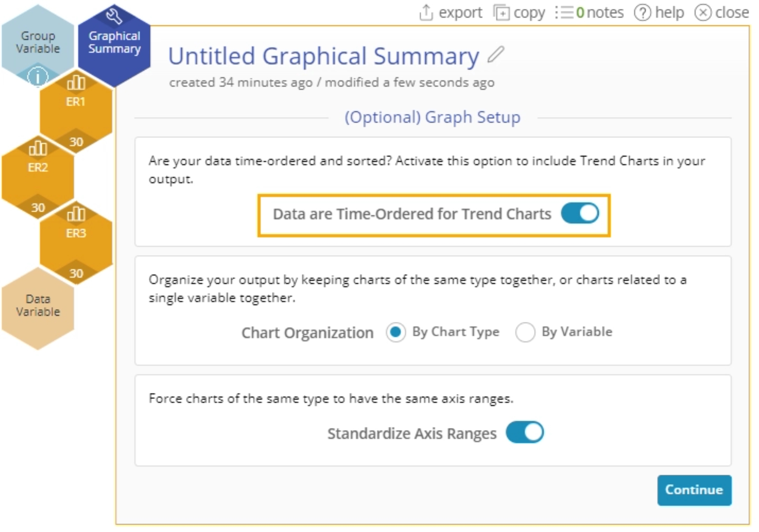Click the copy icon
The height and width of the screenshot is (532, 759).
click(501, 12)
